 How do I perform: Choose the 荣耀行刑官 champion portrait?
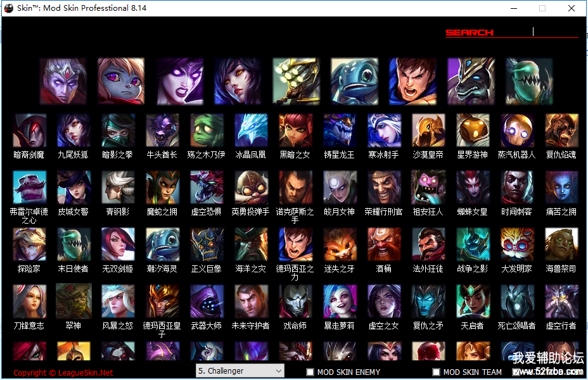[384, 187]
